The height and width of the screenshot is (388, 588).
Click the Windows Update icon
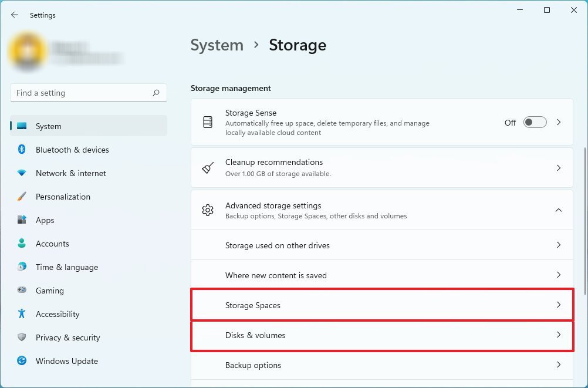tap(22, 361)
